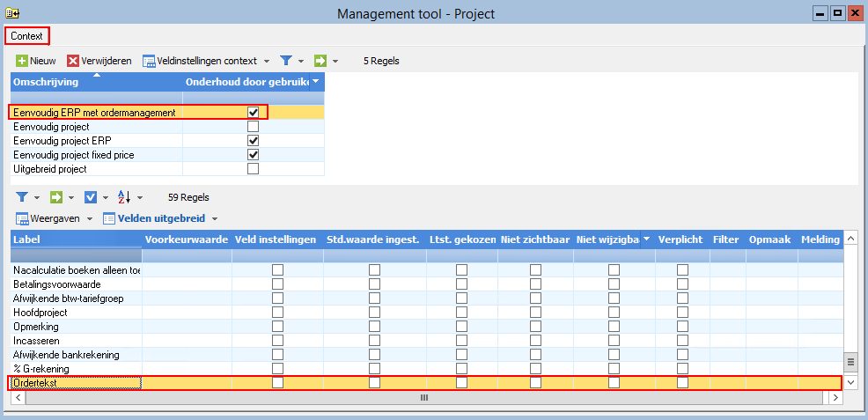Open dropdown next to Veldinstellingen context
The image size is (868, 420).
[266, 61]
